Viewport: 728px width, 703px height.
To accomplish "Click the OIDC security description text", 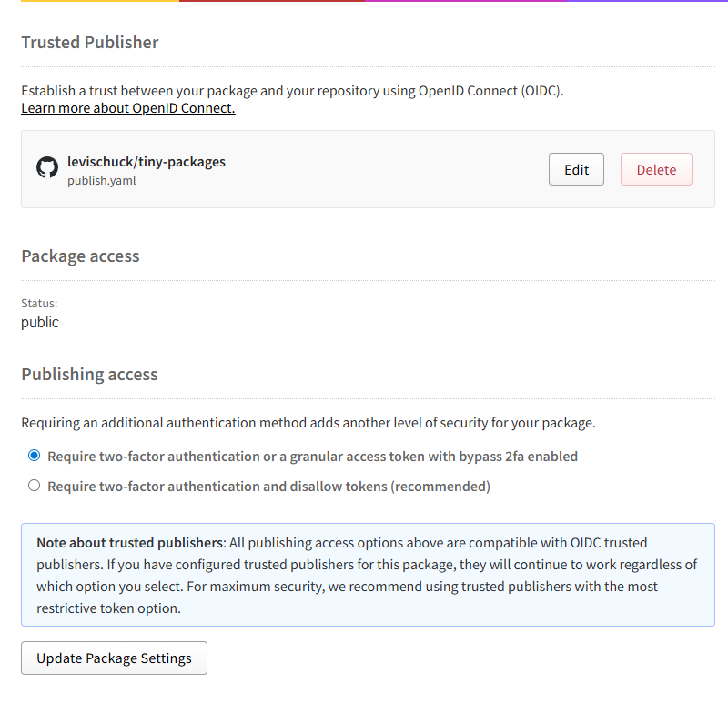I will (x=291, y=91).
